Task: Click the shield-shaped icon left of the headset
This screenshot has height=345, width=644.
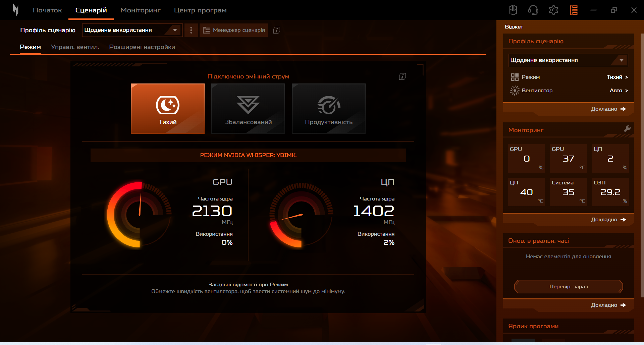Action: (513, 10)
